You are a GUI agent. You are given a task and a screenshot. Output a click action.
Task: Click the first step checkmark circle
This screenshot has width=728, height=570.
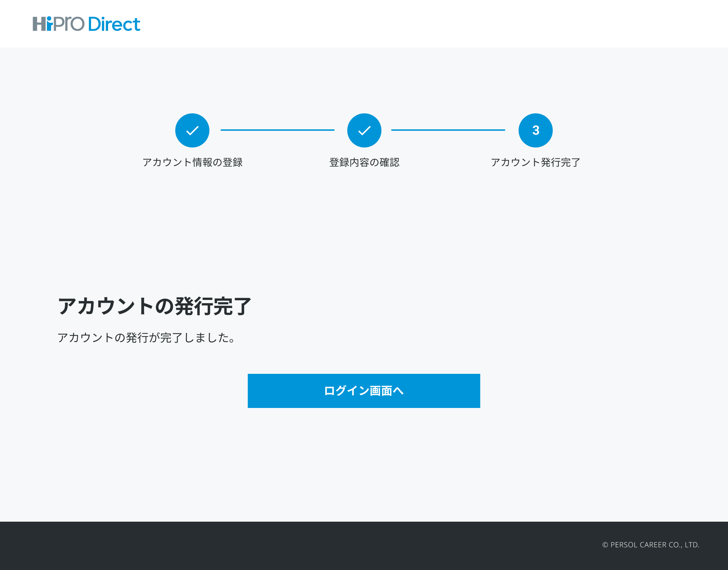pyautogui.click(x=192, y=130)
